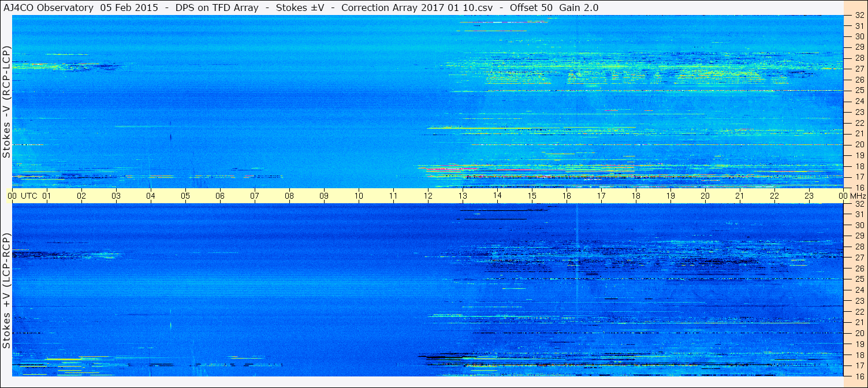Select hour marker 20 on the UTC time axis
This screenshot has width=868, height=388.
705,196
